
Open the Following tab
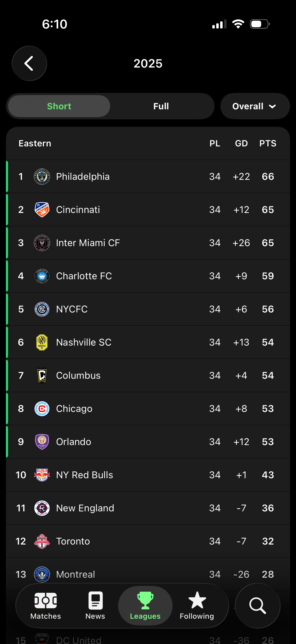197,605
